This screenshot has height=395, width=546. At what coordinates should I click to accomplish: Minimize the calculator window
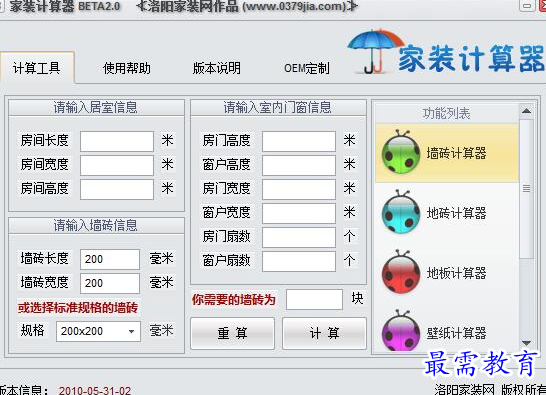(527, 6)
